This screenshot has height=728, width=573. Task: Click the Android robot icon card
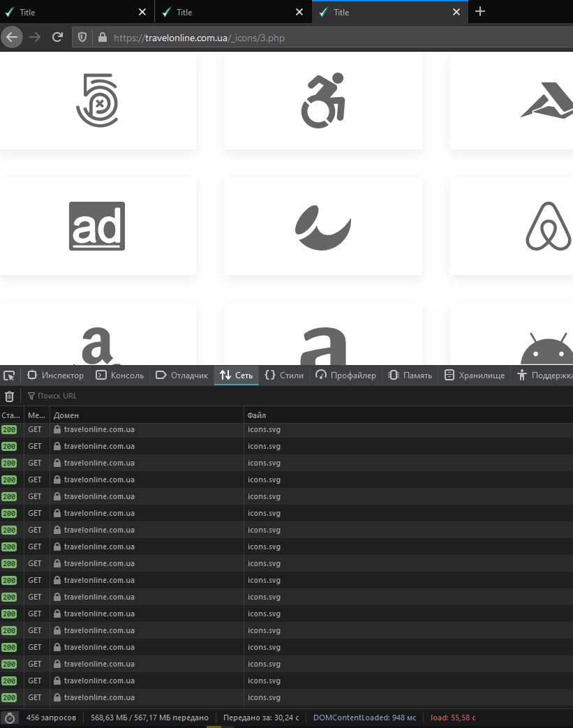512,334
